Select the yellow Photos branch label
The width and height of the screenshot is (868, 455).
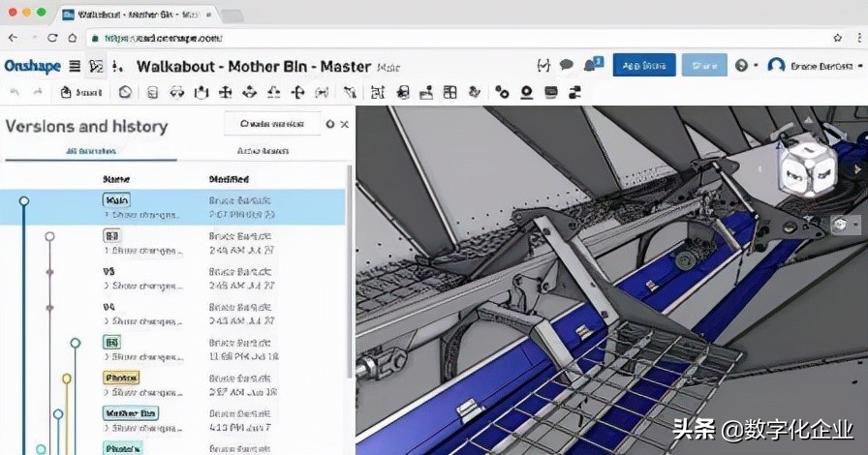[121, 379]
